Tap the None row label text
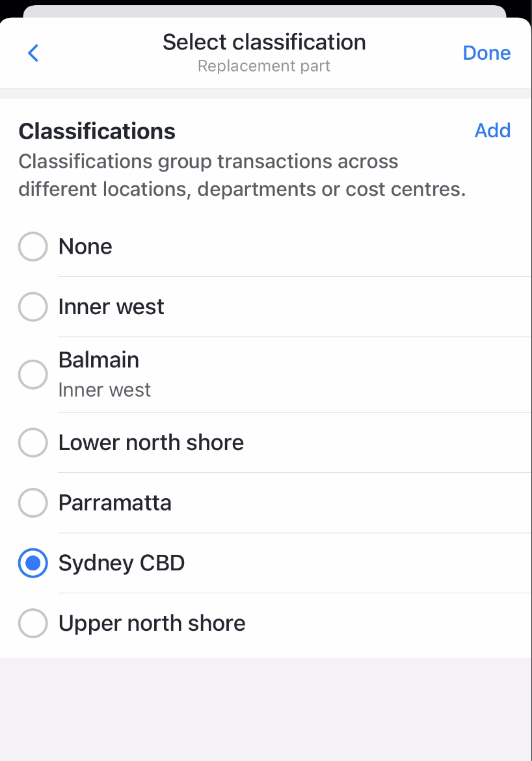 click(85, 247)
